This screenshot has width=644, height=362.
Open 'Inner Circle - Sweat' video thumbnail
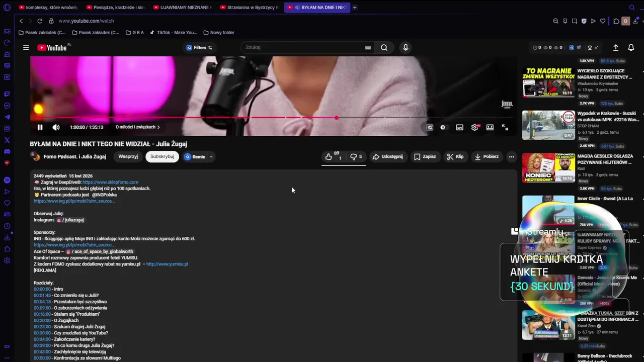click(x=548, y=210)
